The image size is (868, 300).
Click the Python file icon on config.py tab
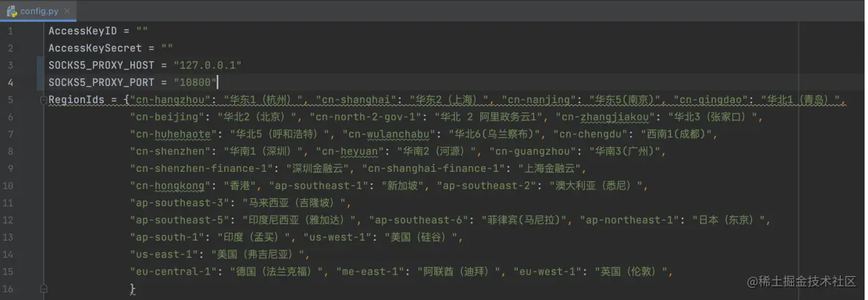click(x=12, y=12)
